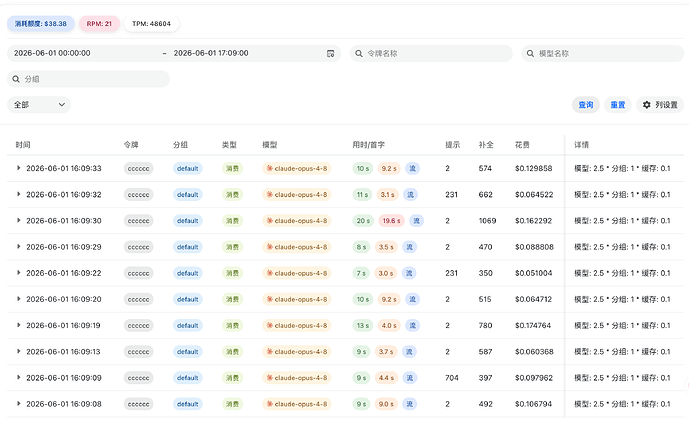The width and height of the screenshot is (689, 421).
Task: Click the 模型 column header
Action: [x=270, y=145]
